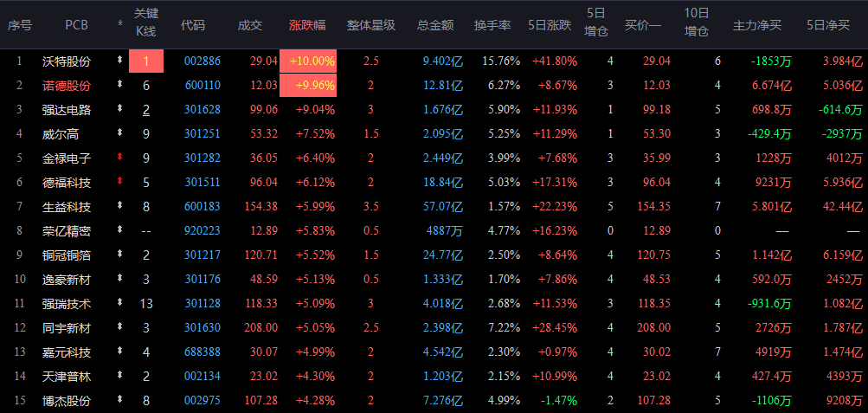Select stock name 荣亿精密
The width and height of the screenshot is (868, 413).
pyautogui.click(x=67, y=231)
